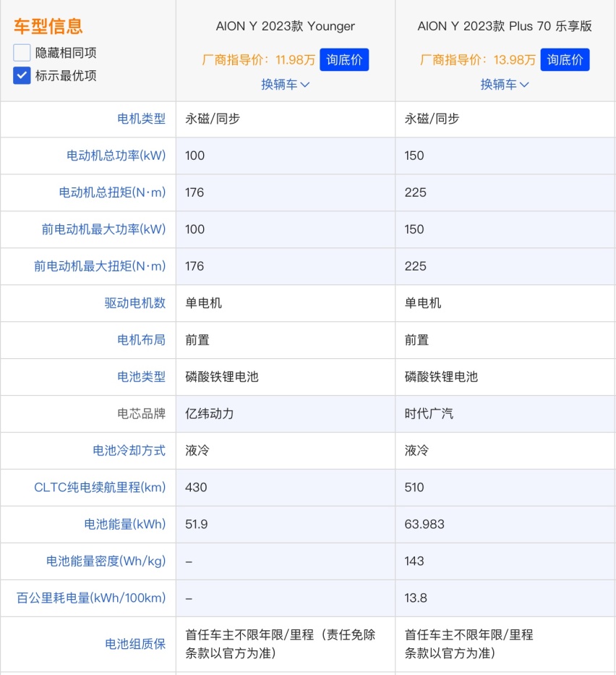Image resolution: width=616 pixels, height=675 pixels.
Task: Select the 430 range value
Action: [196, 488]
